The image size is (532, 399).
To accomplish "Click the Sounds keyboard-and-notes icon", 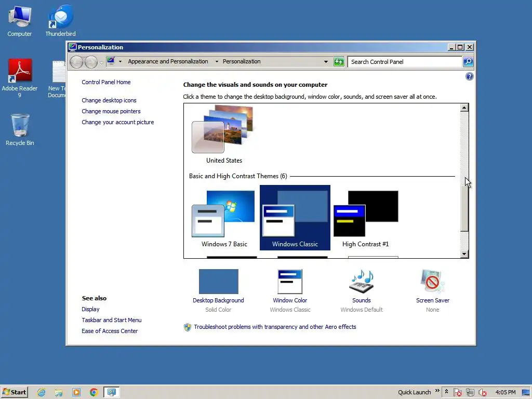I will point(362,281).
